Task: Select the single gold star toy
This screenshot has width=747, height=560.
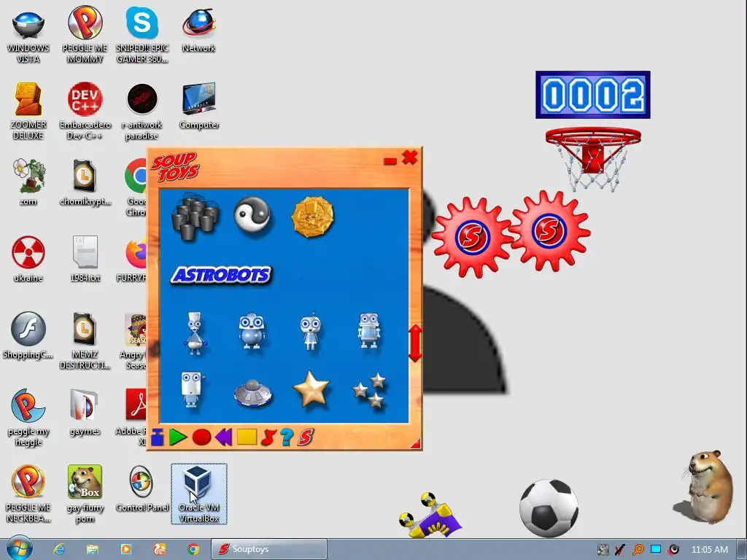Action: (x=311, y=389)
